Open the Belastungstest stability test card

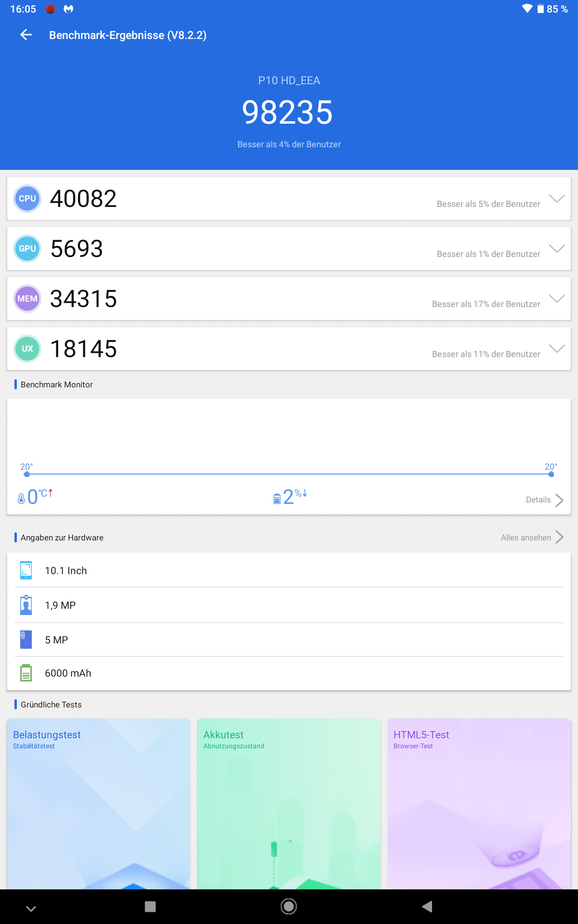[x=99, y=804]
